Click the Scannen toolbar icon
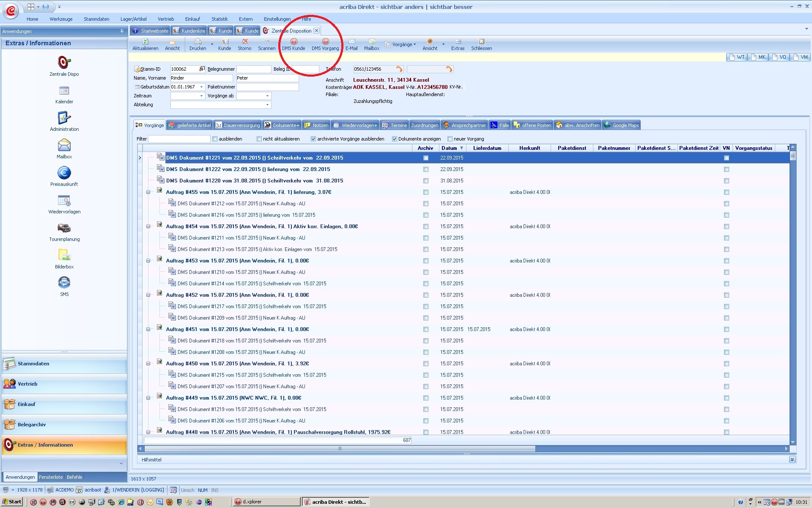This screenshot has height=508, width=812. [x=266, y=44]
